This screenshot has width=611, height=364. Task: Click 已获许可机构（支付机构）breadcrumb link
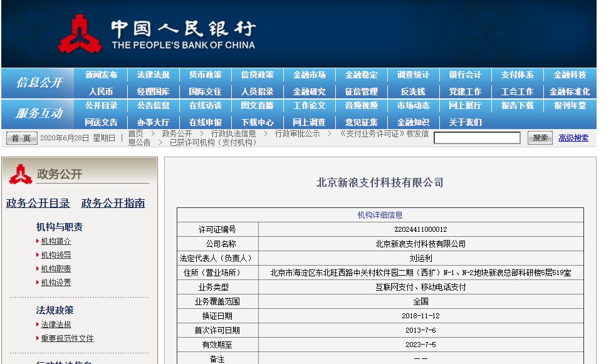[x=213, y=143]
